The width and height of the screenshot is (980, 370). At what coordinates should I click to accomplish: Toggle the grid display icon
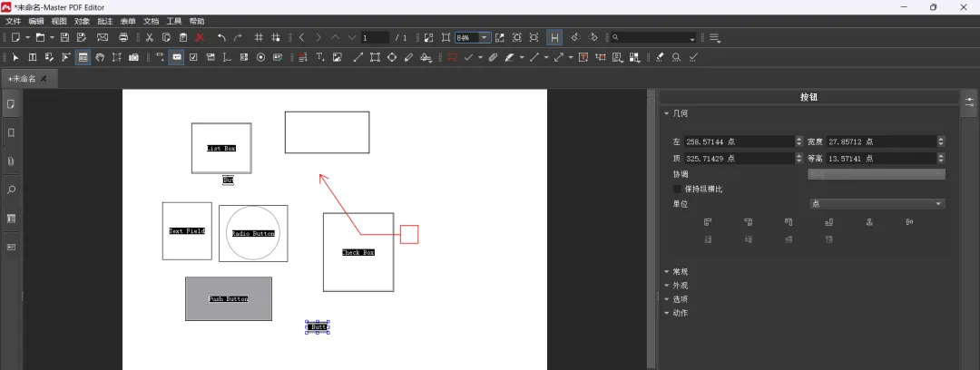[259, 37]
